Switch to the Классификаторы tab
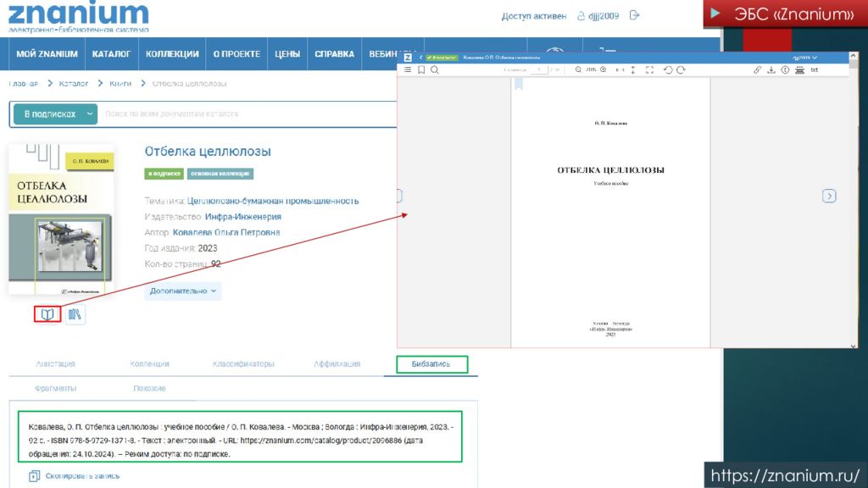This screenshot has width=868, height=488. coord(243,364)
